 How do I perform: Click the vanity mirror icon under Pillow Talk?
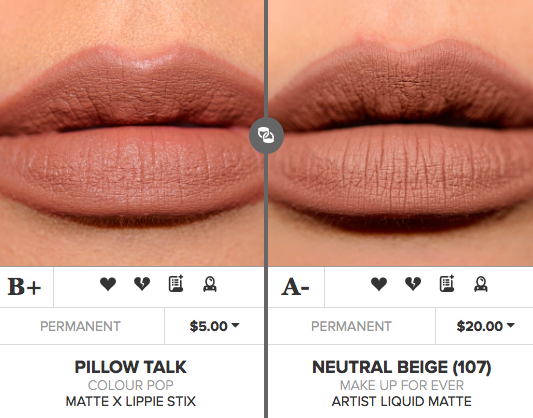coord(210,284)
